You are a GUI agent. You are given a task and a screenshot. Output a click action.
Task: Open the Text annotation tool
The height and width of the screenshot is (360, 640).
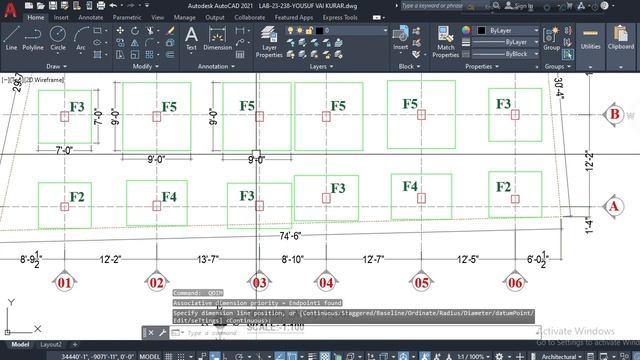click(x=191, y=38)
